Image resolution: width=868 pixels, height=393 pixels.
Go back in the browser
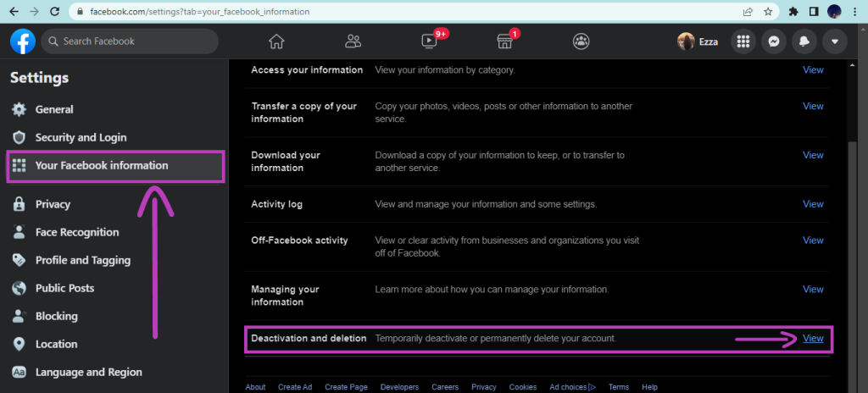click(14, 11)
